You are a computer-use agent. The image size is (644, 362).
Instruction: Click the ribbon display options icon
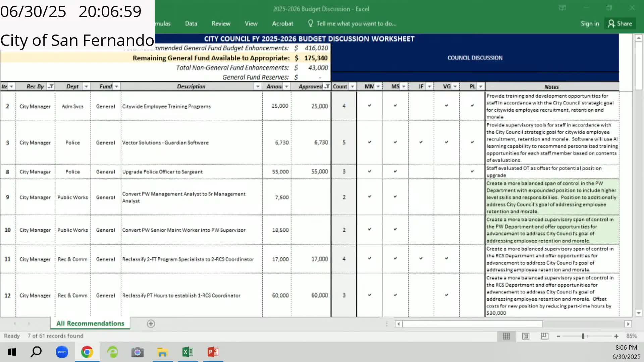(563, 8)
